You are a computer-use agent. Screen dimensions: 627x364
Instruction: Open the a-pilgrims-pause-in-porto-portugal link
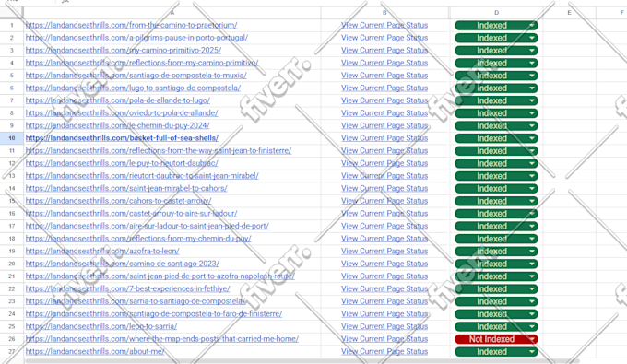click(x=136, y=38)
